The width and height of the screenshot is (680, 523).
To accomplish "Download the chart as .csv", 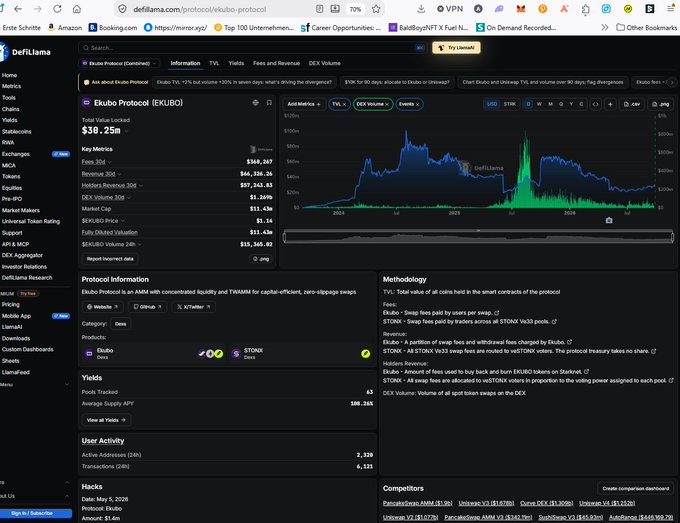I will (631, 104).
